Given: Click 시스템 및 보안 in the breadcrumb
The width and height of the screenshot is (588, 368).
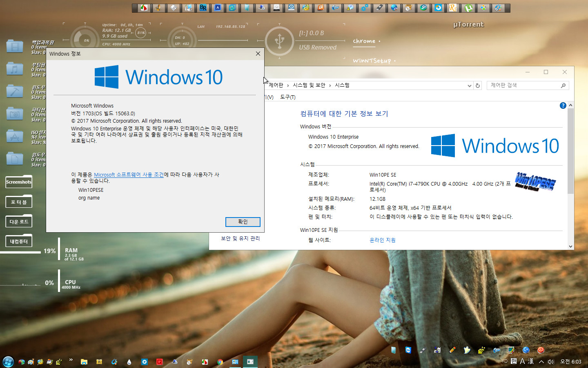Looking at the screenshot, I should tap(309, 85).
